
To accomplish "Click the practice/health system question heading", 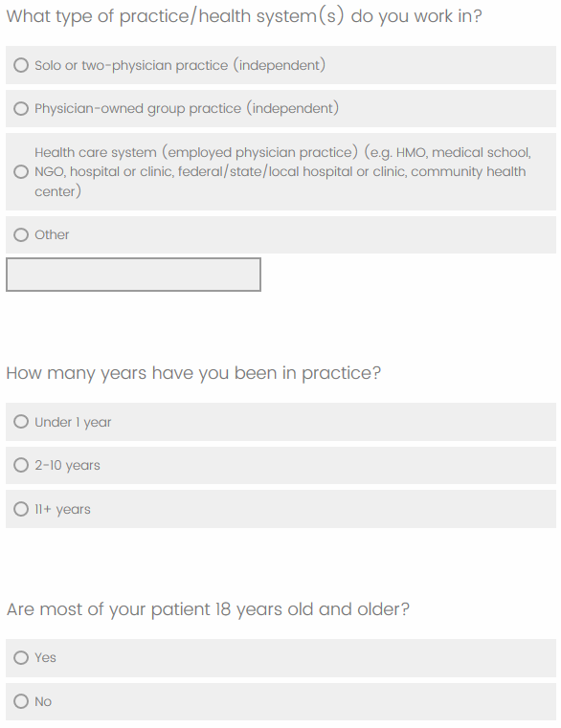I will 244,16.
